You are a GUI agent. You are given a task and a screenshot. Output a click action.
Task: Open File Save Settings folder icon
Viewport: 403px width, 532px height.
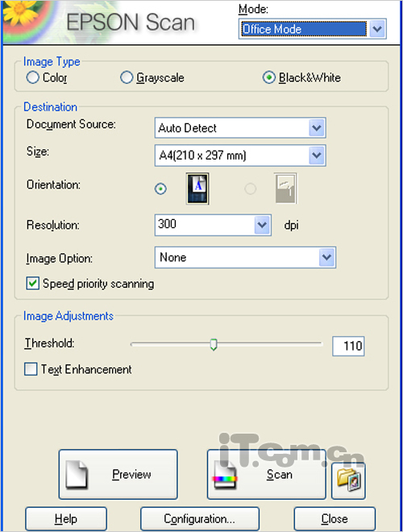click(348, 480)
